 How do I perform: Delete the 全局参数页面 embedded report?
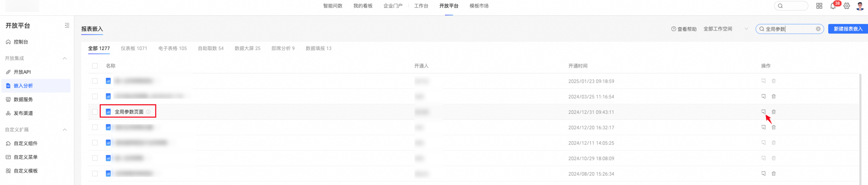point(774,112)
